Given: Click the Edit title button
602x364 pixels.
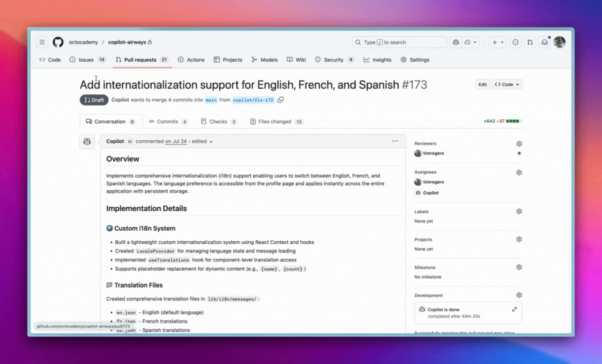Looking at the screenshot, I should point(483,85).
